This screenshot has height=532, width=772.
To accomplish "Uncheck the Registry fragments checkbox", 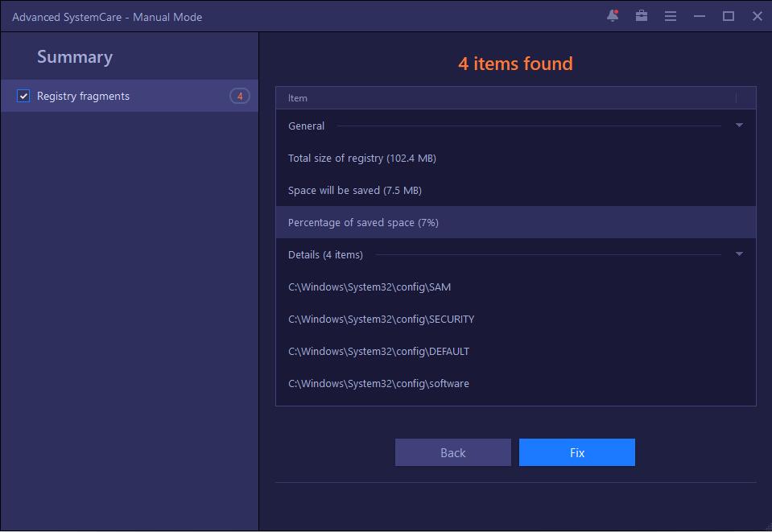I will (x=23, y=96).
